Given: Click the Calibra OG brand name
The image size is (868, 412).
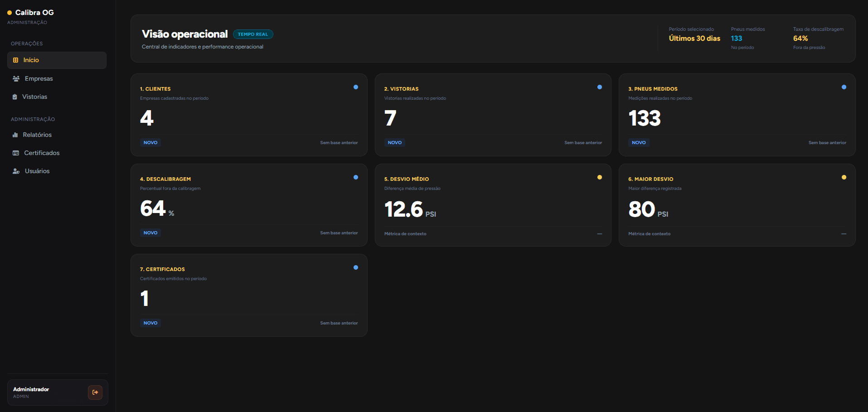Looking at the screenshot, I should 34,13.
